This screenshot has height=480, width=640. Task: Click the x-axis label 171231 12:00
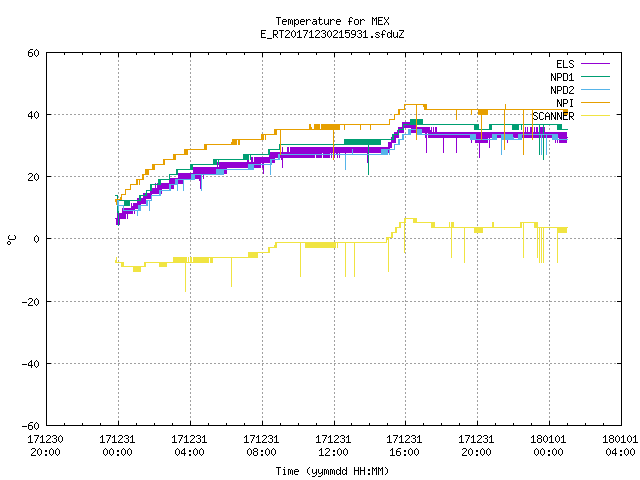click(333, 446)
